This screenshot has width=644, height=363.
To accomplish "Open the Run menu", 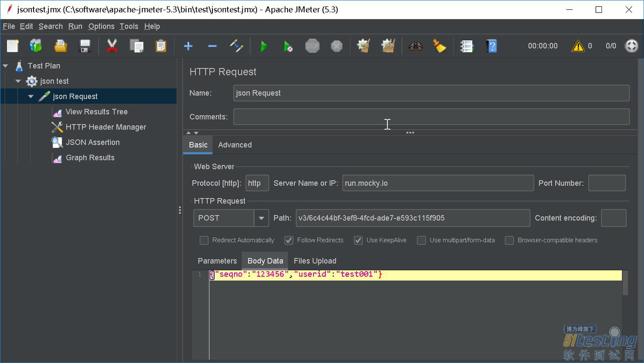I will point(75,26).
